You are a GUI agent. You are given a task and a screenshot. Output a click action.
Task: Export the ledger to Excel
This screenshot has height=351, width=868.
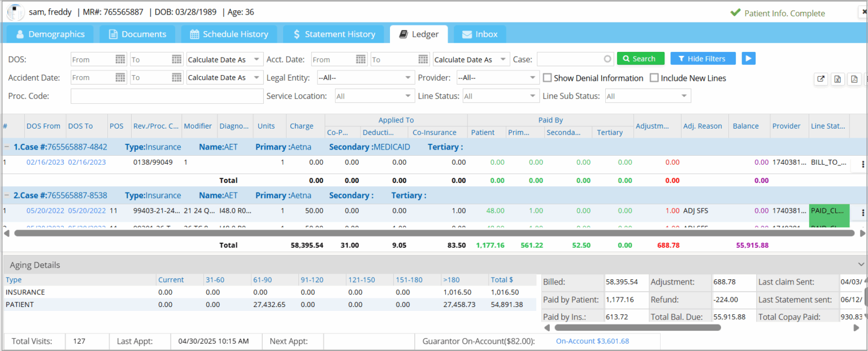[837, 79]
